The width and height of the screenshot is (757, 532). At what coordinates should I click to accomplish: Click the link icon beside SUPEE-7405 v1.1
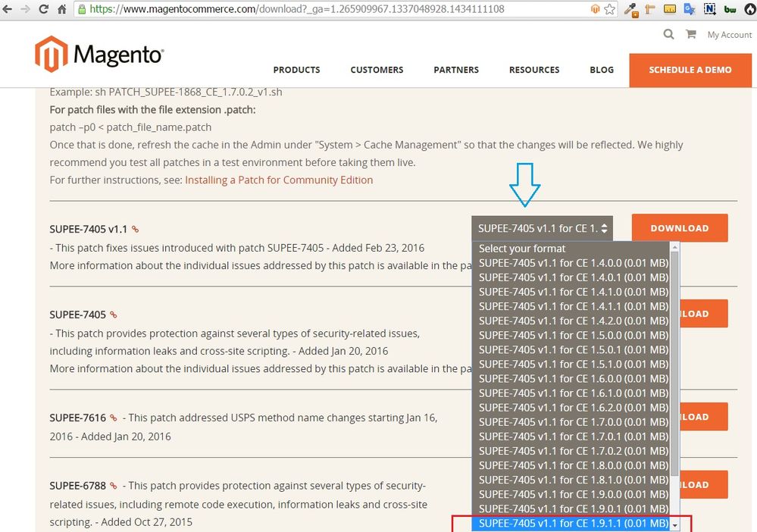tap(135, 230)
